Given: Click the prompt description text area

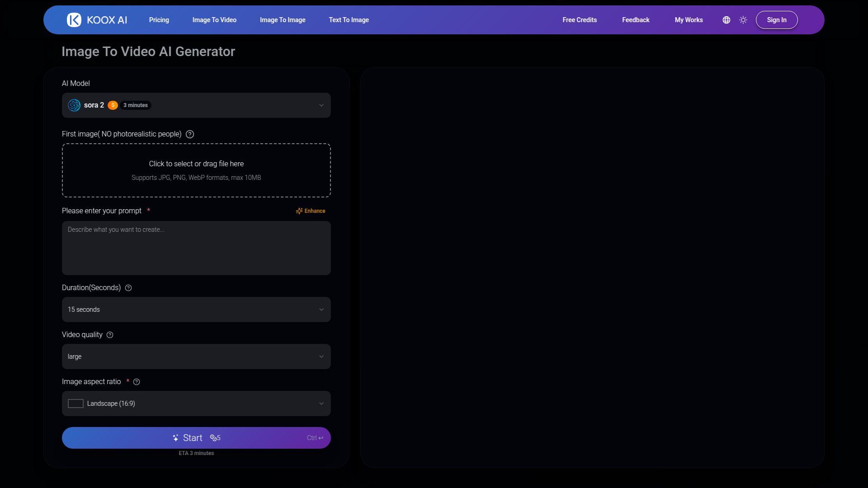Looking at the screenshot, I should [x=196, y=248].
